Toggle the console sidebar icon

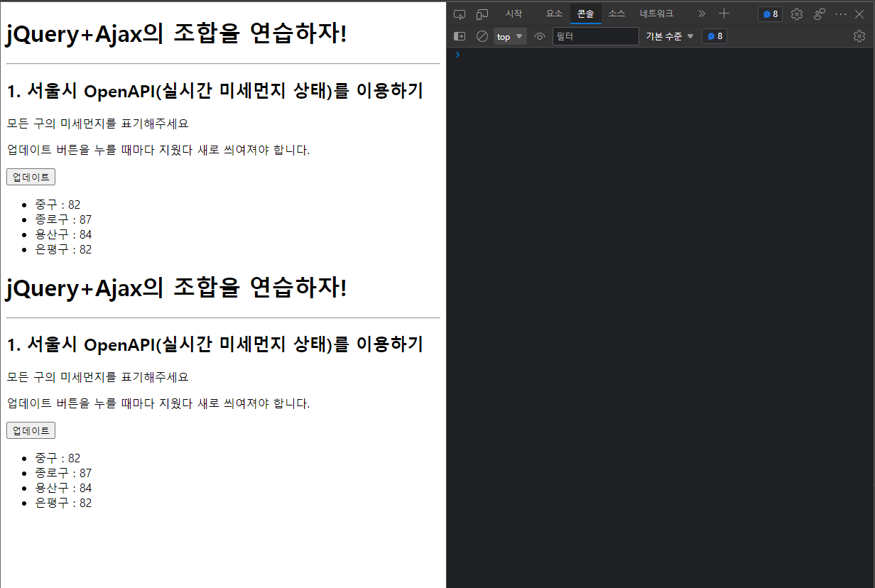pos(460,36)
